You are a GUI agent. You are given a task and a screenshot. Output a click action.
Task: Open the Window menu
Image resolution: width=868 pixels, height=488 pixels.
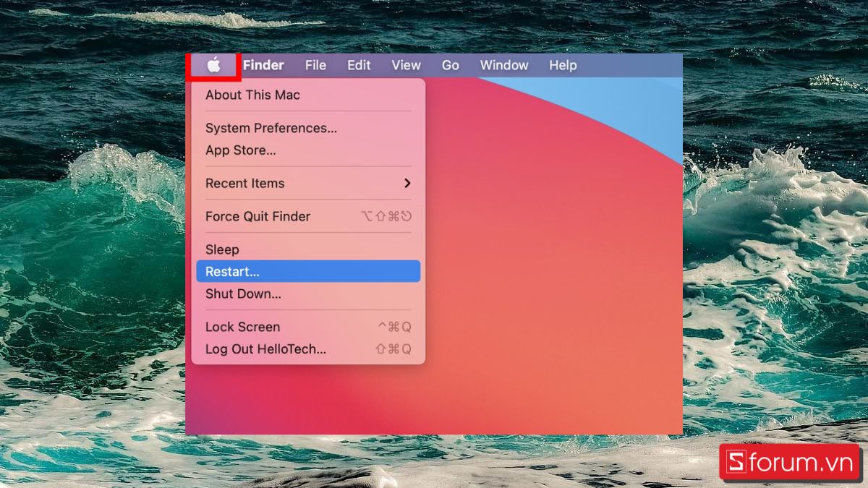coord(503,65)
